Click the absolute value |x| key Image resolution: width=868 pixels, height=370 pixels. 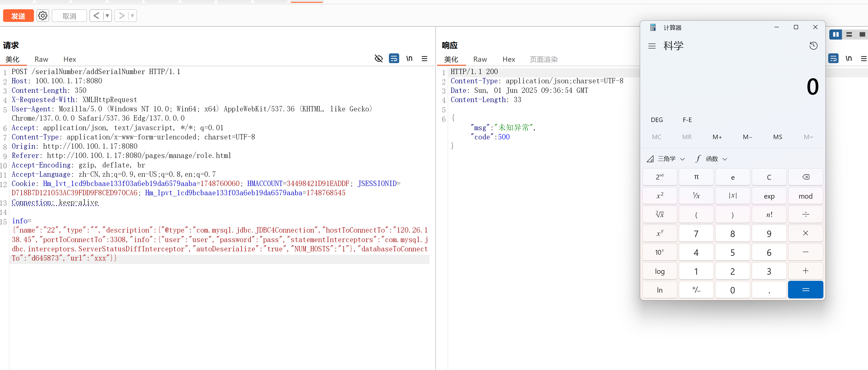tap(732, 196)
